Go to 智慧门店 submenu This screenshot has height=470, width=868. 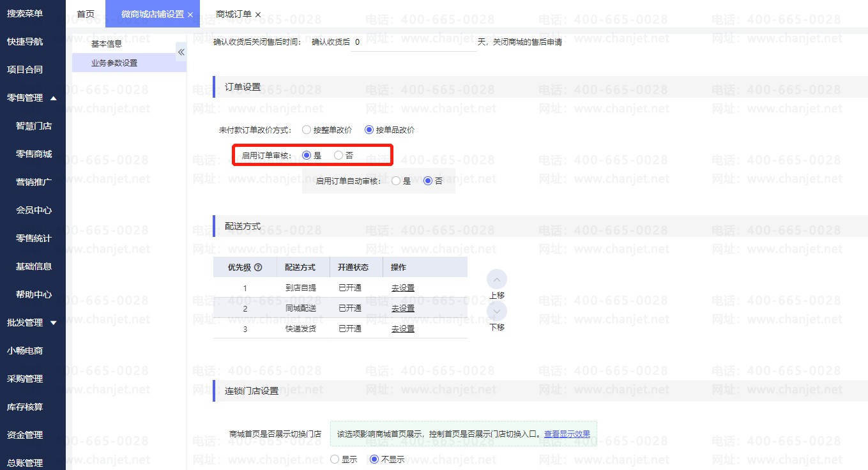pyautogui.click(x=33, y=126)
